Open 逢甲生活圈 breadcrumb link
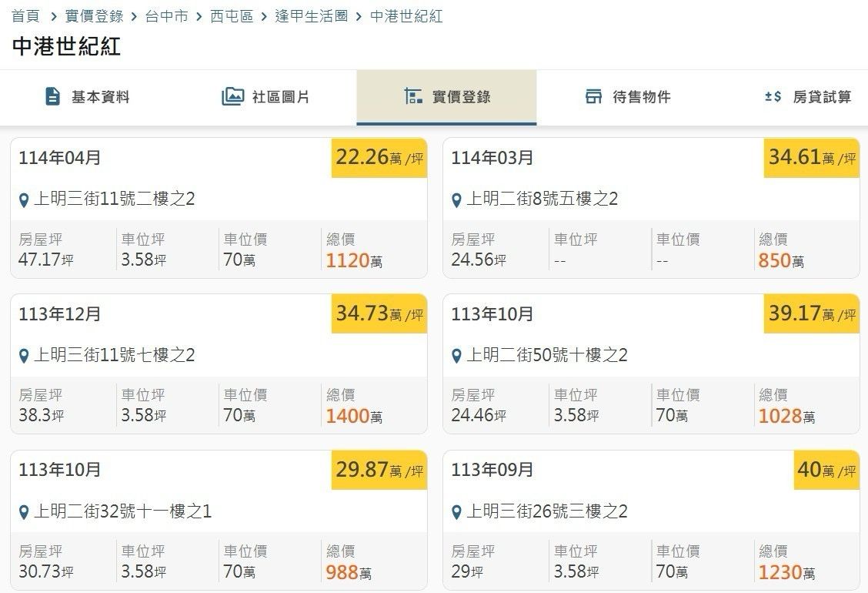The image size is (868, 593). 312,16
